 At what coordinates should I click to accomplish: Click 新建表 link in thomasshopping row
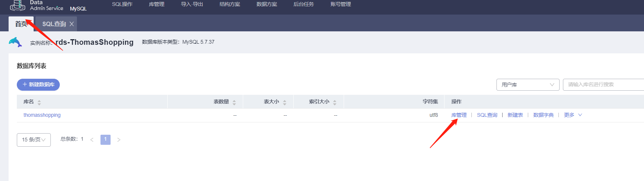point(515,115)
